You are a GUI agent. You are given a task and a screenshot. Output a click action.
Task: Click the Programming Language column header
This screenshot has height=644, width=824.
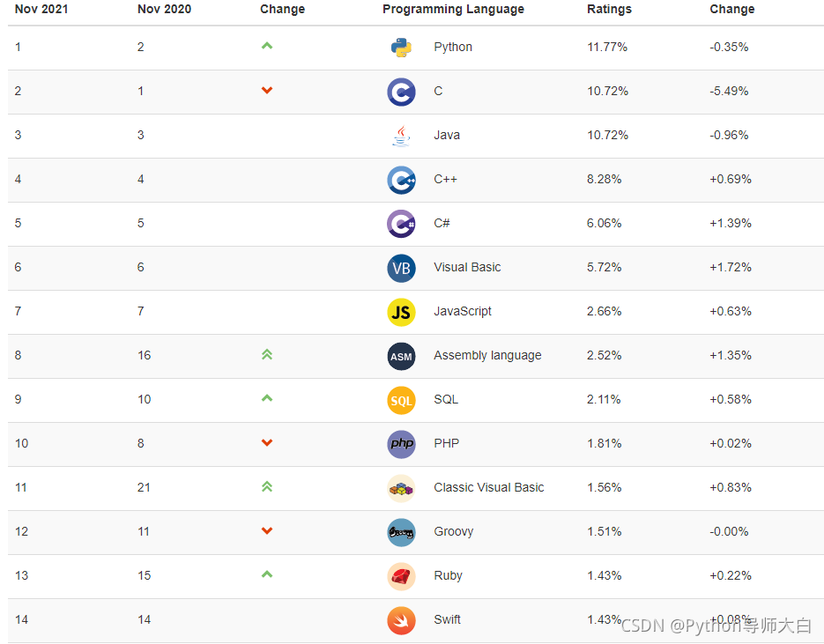click(x=453, y=10)
